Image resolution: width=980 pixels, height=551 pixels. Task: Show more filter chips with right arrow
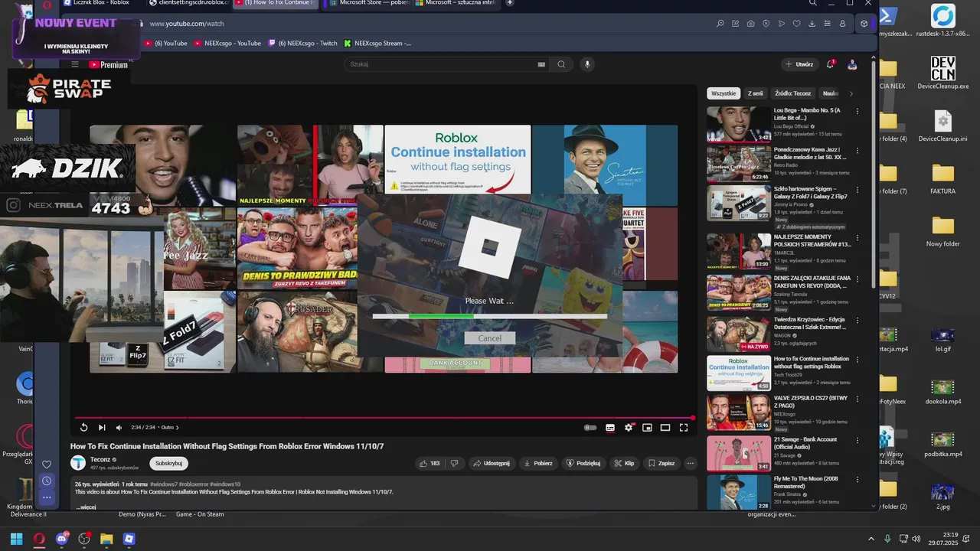(x=851, y=93)
